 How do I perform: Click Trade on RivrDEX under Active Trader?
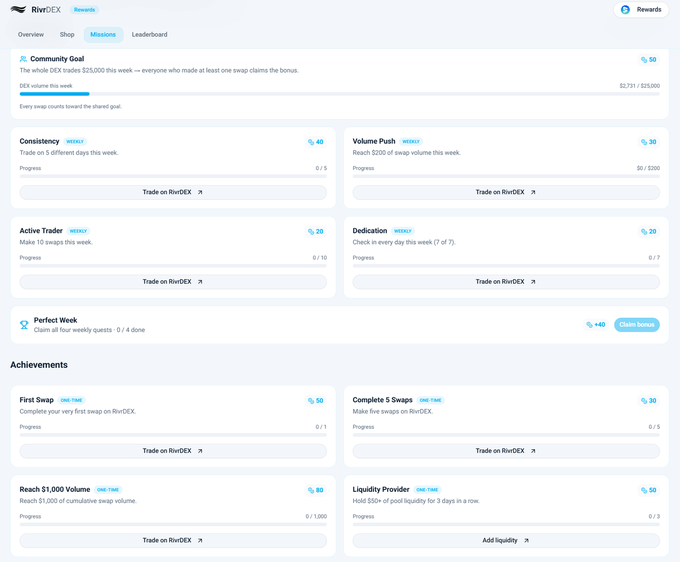point(173,282)
